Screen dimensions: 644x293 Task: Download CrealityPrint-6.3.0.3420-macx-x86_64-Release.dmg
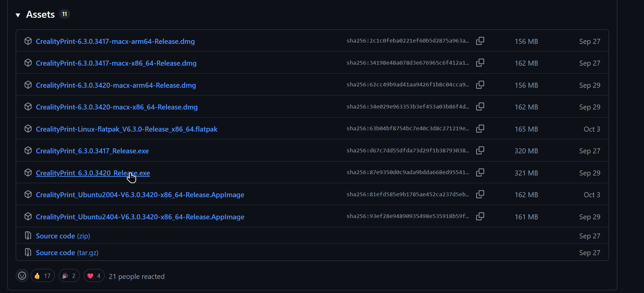pos(117,107)
